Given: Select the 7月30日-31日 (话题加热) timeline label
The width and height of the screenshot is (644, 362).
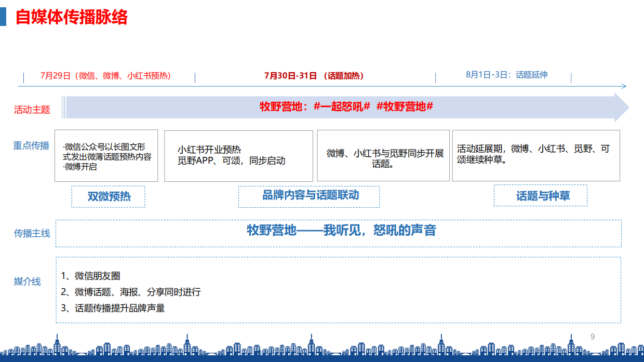Looking at the screenshot, I should (314, 76).
